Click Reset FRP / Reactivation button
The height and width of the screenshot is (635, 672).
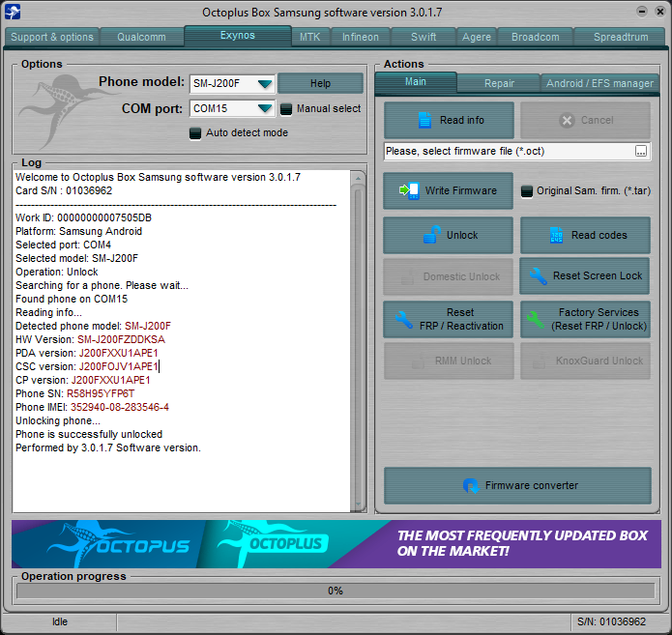(x=448, y=319)
